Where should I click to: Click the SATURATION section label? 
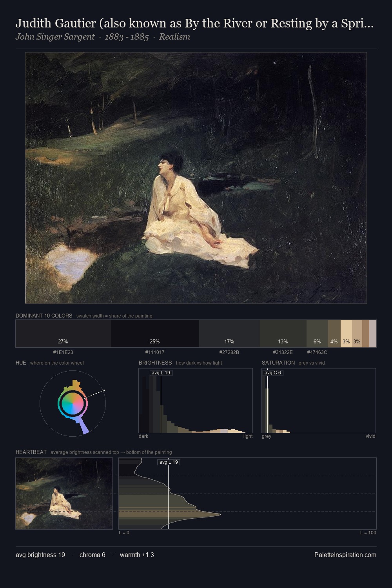point(278,363)
